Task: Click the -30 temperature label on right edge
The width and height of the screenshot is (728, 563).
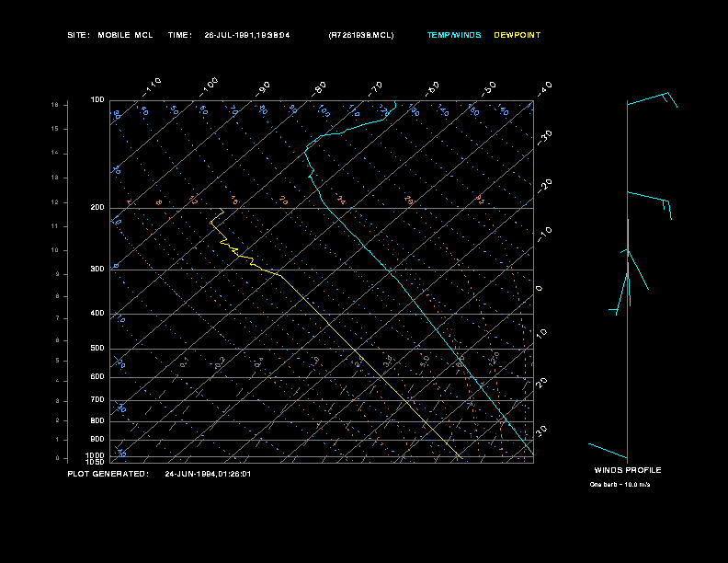Action: click(545, 138)
